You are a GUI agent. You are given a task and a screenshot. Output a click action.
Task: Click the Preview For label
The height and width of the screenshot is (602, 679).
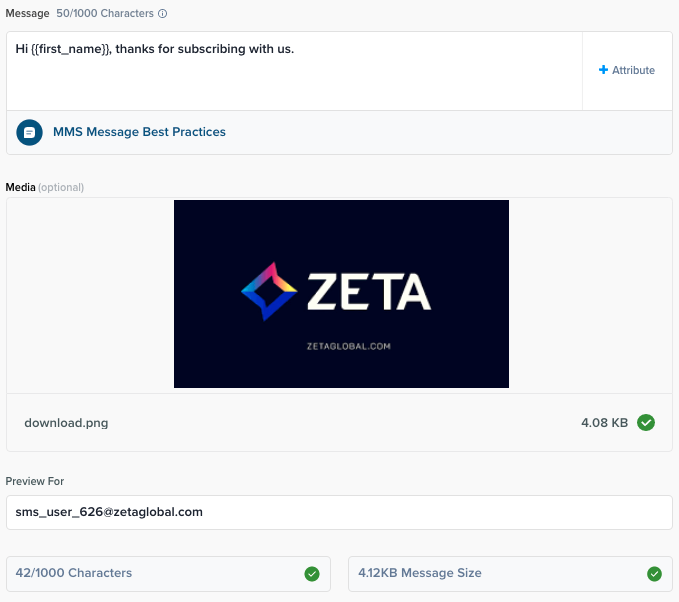[35, 481]
